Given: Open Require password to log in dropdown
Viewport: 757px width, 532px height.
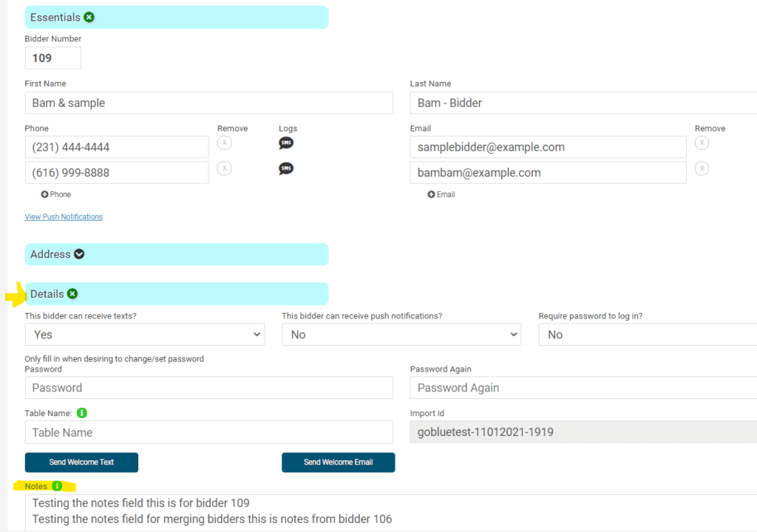Looking at the screenshot, I should 648,335.
